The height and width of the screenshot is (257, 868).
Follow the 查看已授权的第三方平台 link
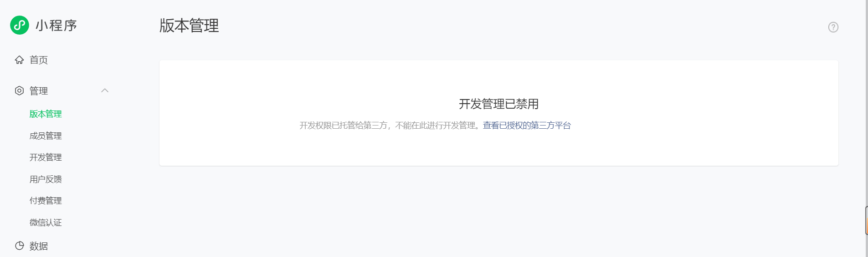click(x=527, y=126)
